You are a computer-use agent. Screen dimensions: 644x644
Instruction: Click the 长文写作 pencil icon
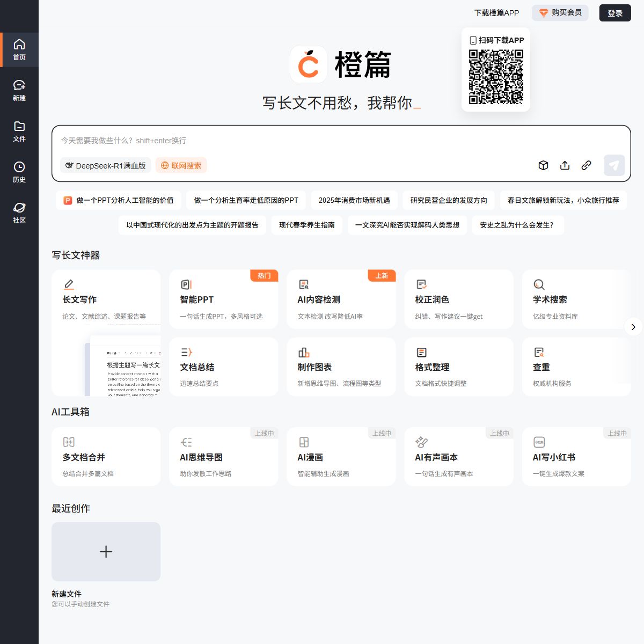69,284
